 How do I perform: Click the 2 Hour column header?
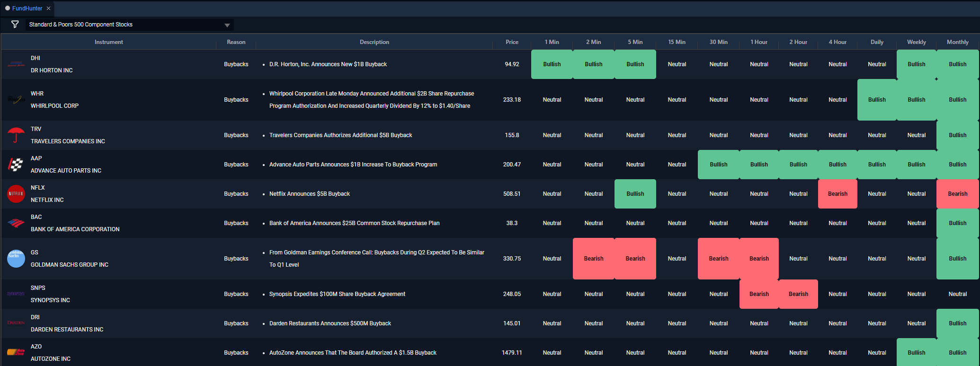click(798, 42)
